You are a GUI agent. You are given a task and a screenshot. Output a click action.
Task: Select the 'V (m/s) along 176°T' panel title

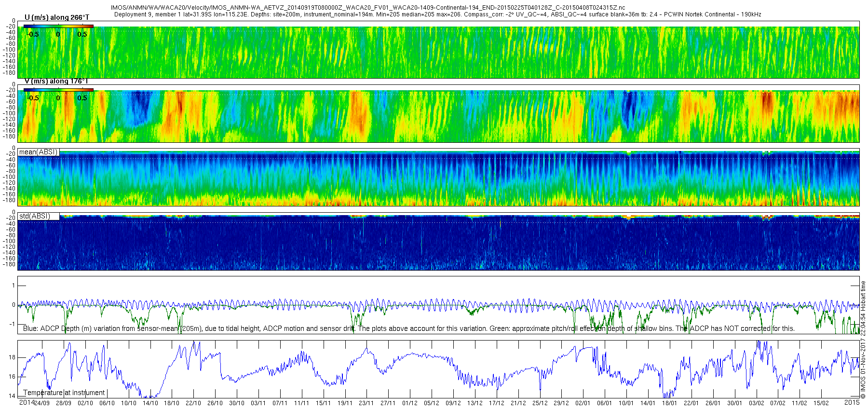click(56, 81)
